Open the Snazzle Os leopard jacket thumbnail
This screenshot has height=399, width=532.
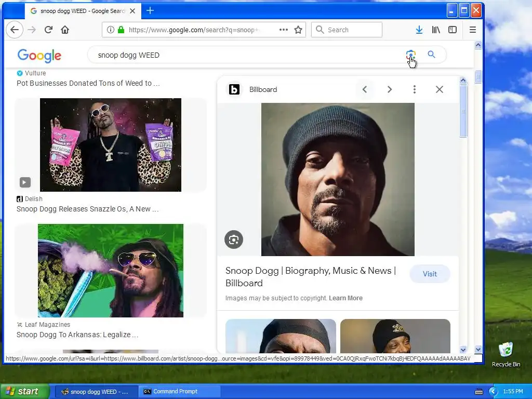[x=111, y=145]
